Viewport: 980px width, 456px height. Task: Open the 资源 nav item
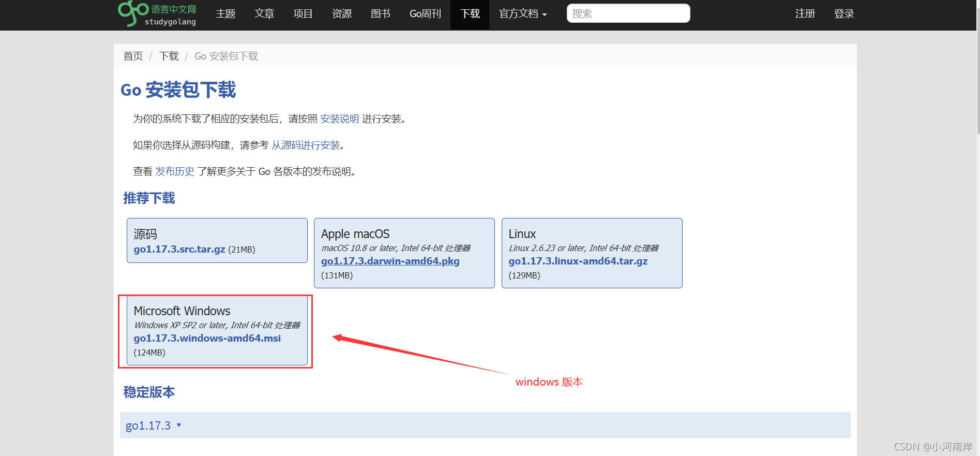(342, 14)
